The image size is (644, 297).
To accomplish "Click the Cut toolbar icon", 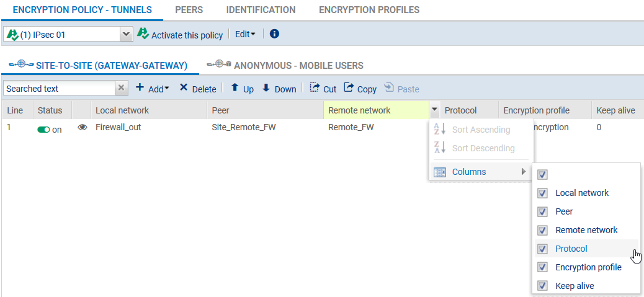I will pyautogui.click(x=315, y=88).
